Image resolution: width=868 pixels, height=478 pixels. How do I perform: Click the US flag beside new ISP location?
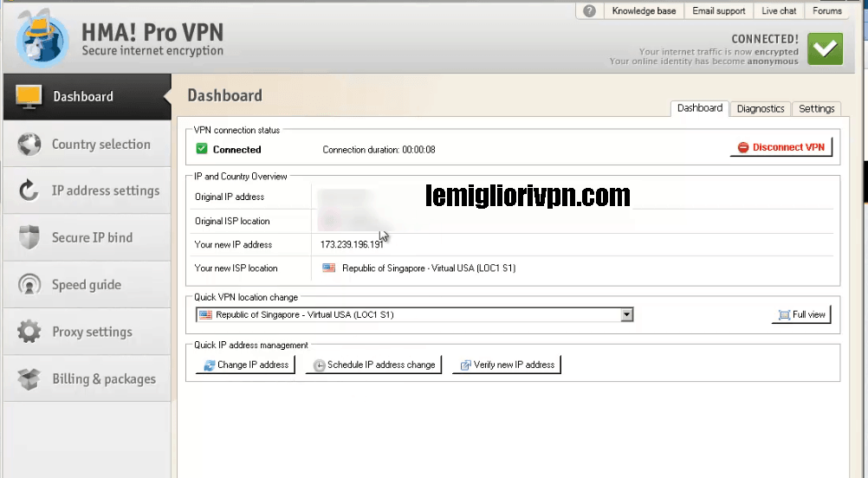pos(329,268)
